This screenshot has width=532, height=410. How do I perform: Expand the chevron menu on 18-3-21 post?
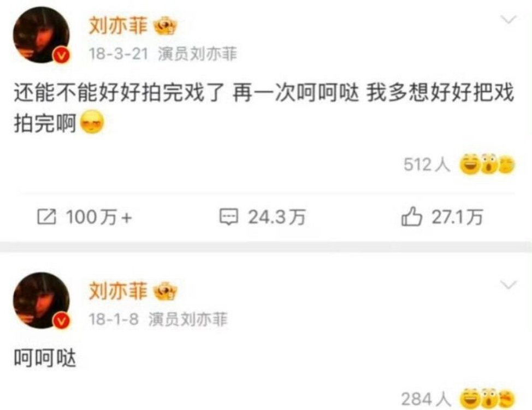(x=509, y=20)
